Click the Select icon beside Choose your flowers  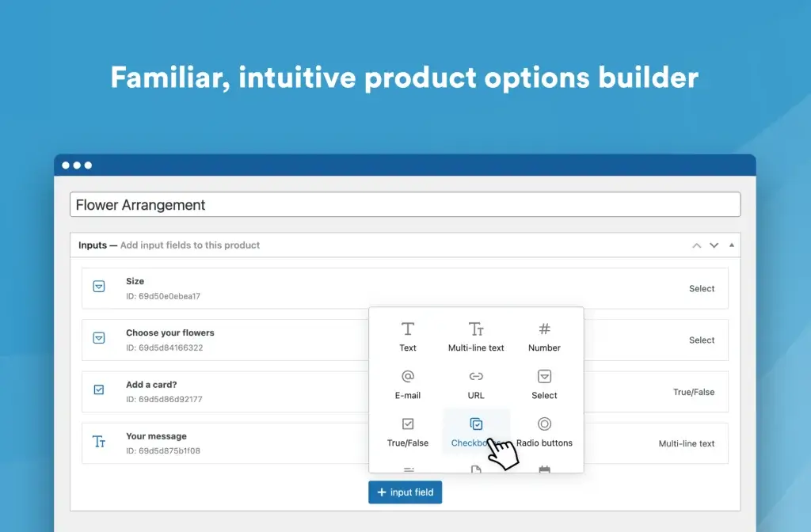[99, 340]
